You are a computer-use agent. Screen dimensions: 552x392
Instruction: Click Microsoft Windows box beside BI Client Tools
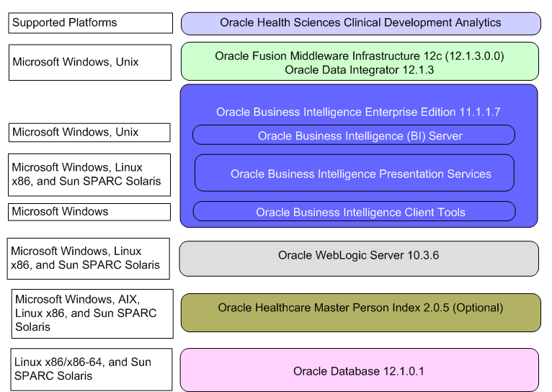(89, 212)
